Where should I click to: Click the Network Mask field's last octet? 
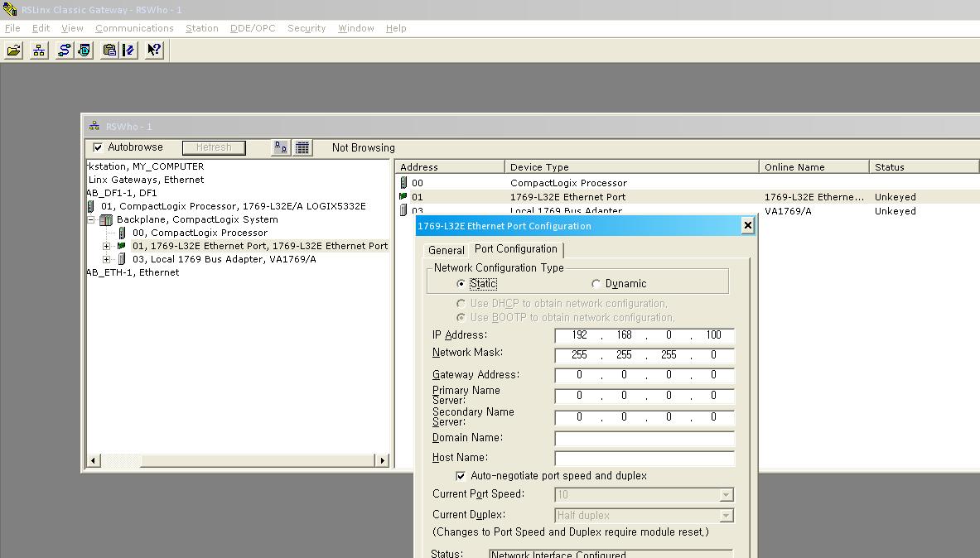point(713,355)
